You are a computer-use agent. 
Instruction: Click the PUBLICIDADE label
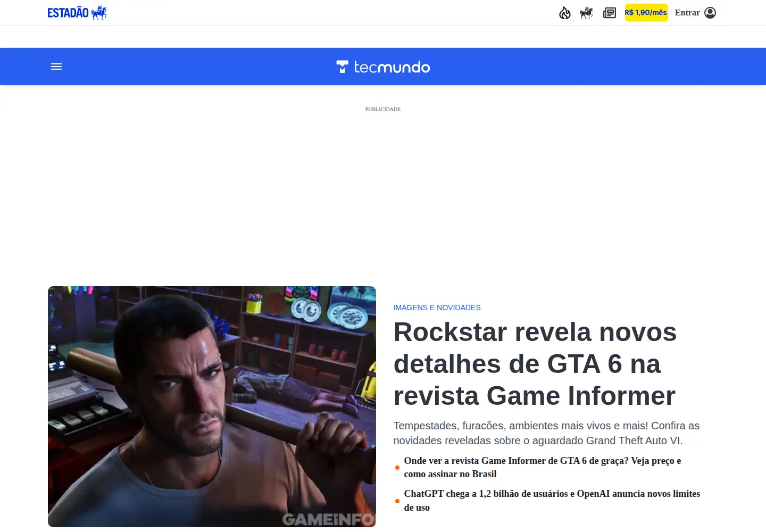click(383, 109)
